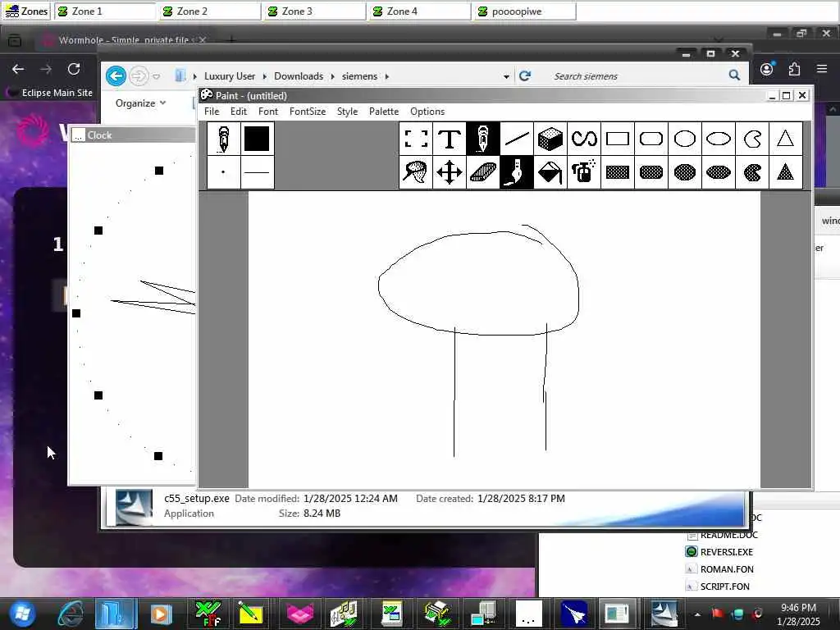This screenshot has height=630, width=840.
Task: Expand the Organize dropdown in Explorer
Action: pyautogui.click(x=140, y=103)
